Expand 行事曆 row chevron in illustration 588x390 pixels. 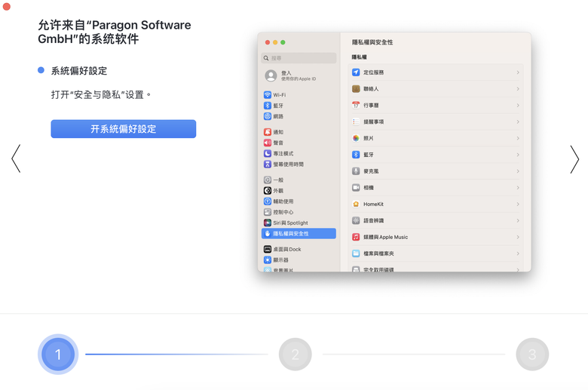pyautogui.click(x=518, y=105)
